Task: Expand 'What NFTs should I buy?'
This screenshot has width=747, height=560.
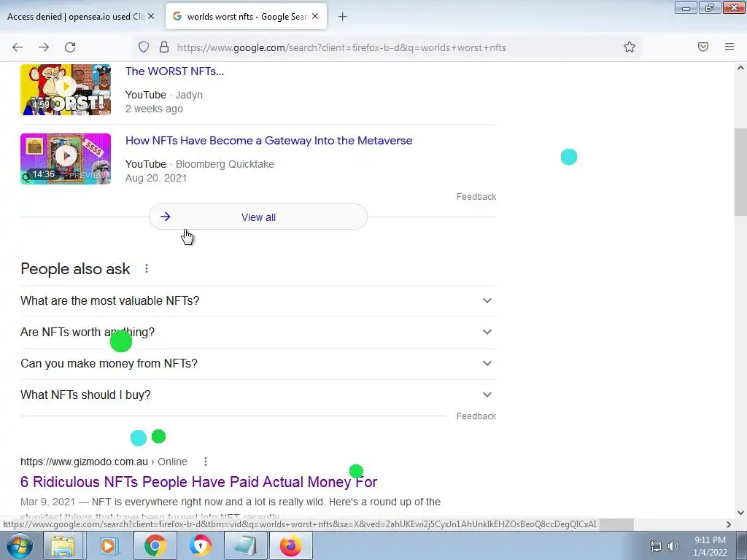Action: (x=258, y=395)
